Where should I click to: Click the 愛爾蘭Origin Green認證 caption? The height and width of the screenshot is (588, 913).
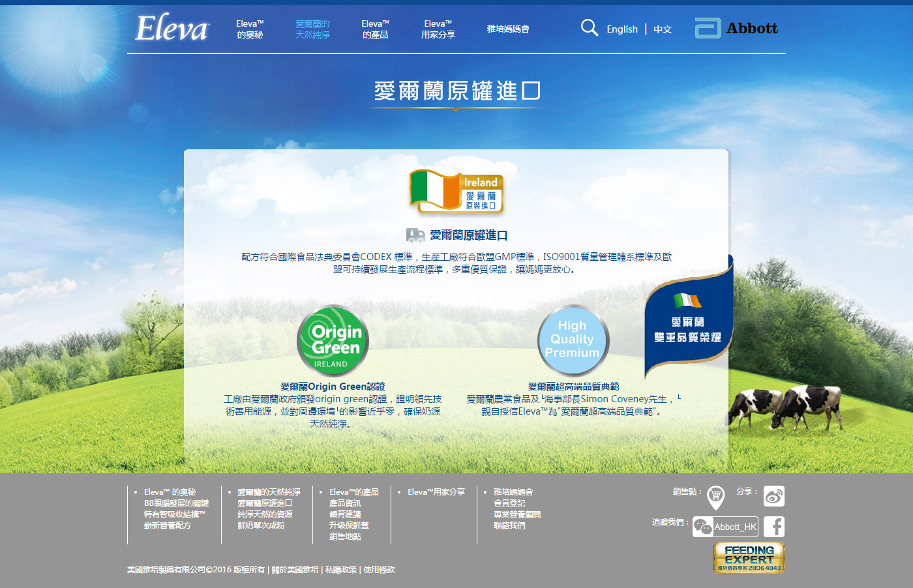(x=333, y=387)
